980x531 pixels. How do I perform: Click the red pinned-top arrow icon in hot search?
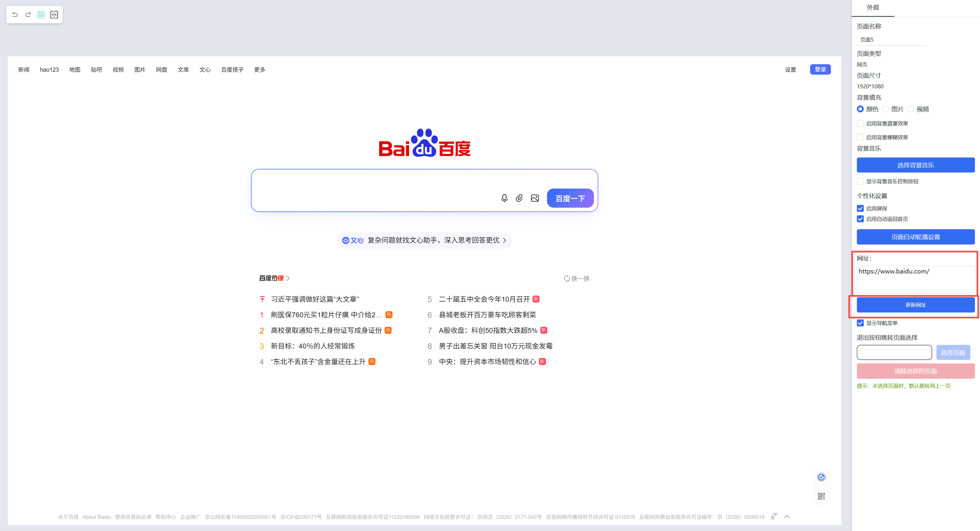262,299
